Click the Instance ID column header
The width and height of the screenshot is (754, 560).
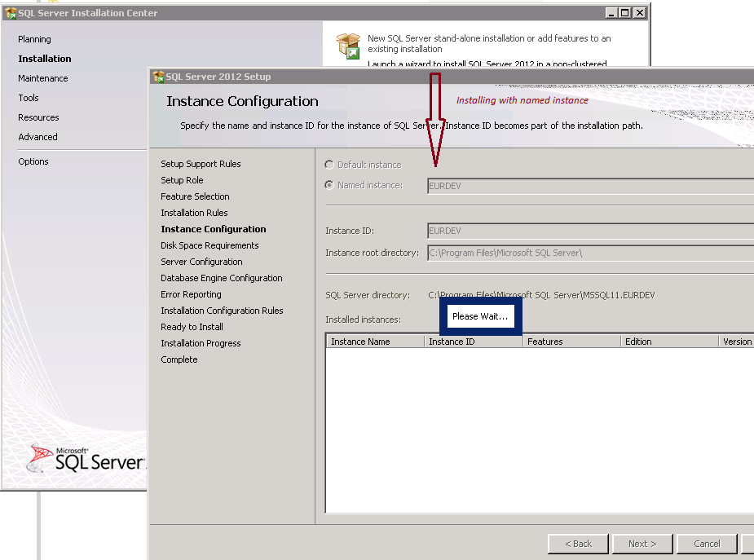[474, 342]
